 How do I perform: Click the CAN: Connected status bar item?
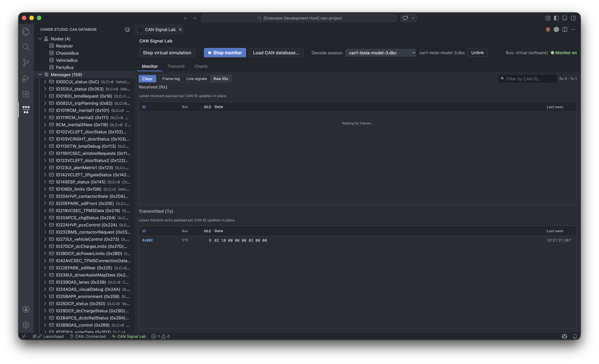click(88, 336)
